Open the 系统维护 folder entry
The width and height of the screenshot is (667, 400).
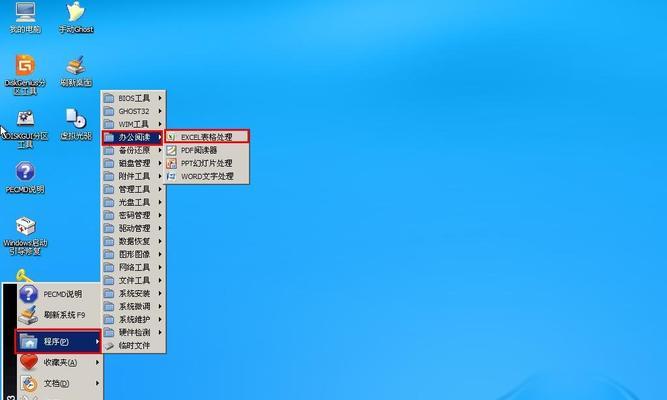coord(133,320)
